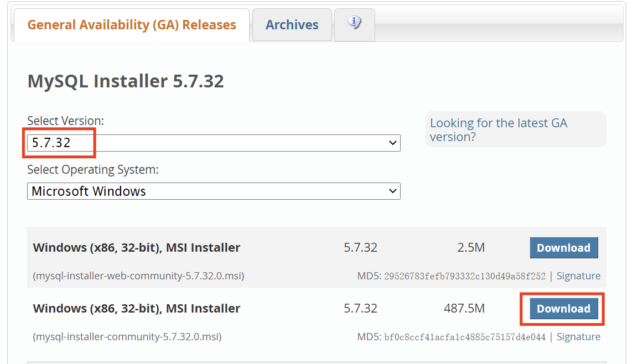The image size is (638, 364).
Task: Switch to the Archives tab
Action: click(292, 25)
